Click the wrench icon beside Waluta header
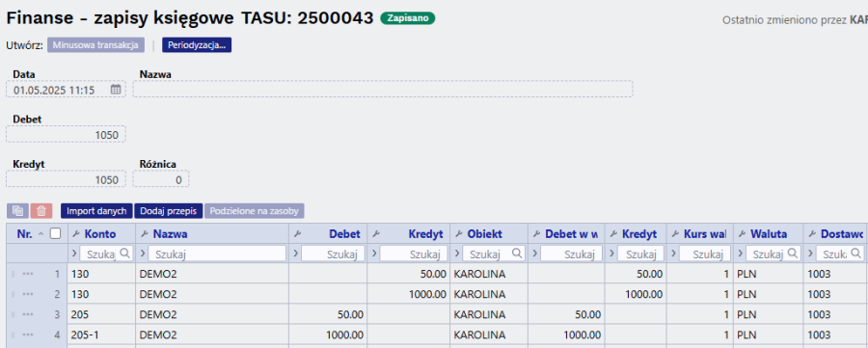Viewport: 868px width, 348px height. click(742, 234)
